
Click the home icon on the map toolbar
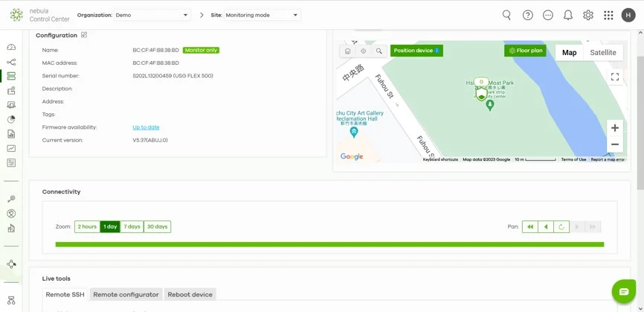coord(347,51)
